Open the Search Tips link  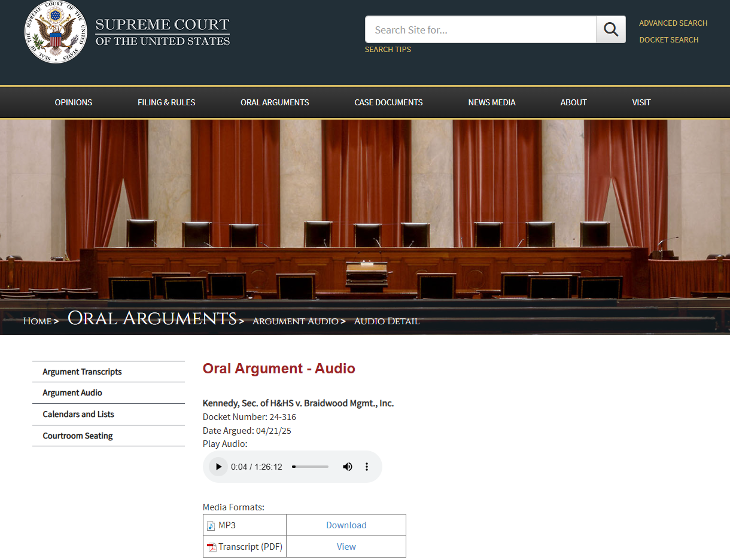(x=388, y=50)
